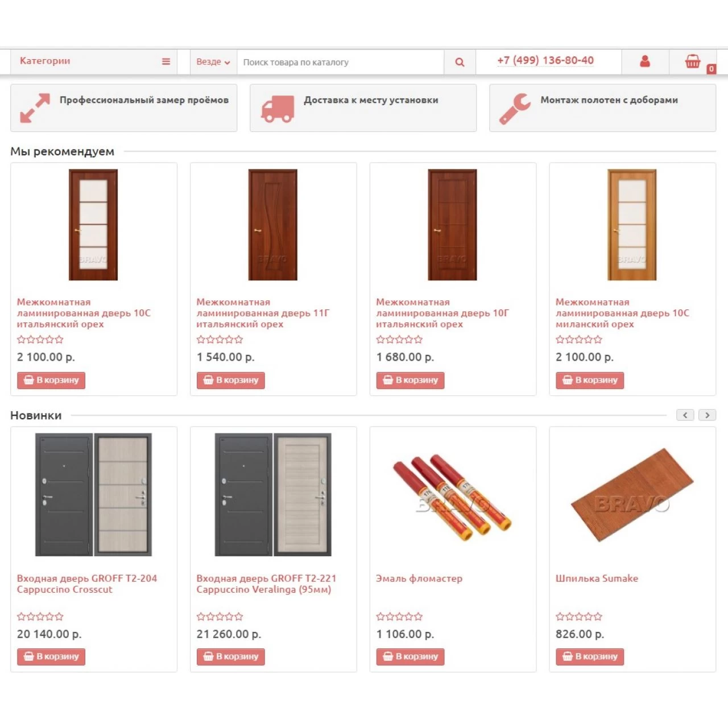Click the catalog search input field

[340, 62]
